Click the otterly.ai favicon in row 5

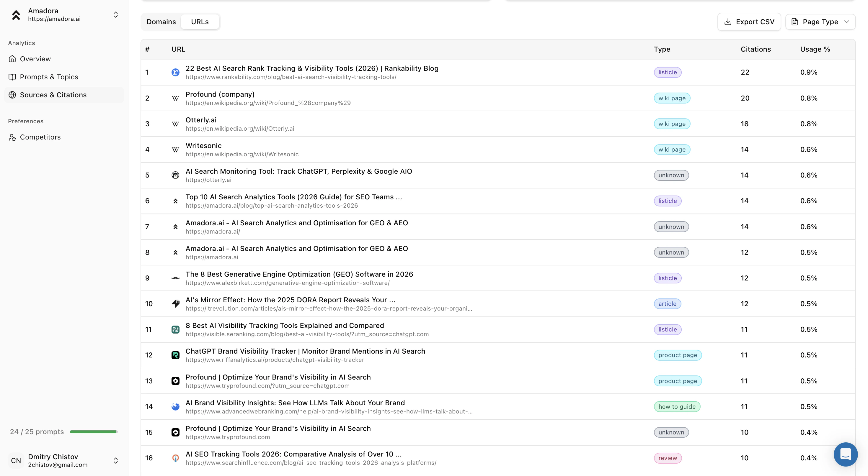(175, 175)
